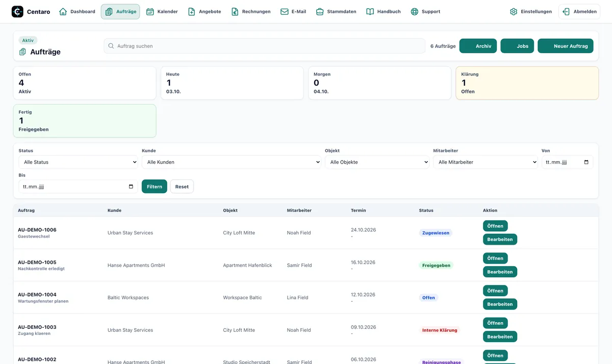The height and width of the screenshot is (364, 612).
Task: Expand the Alle Status dropdown
Action: click(x=78, y=162)
